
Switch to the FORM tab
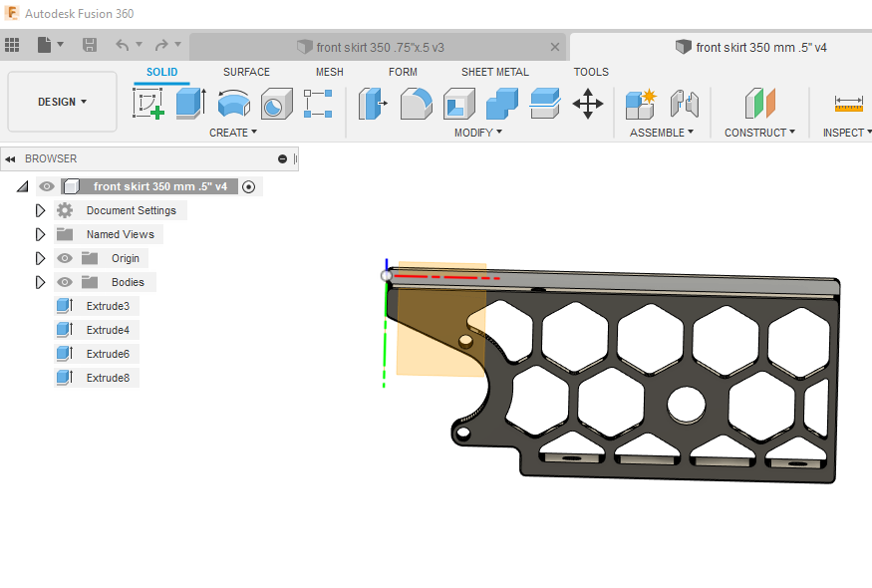click(403, 72)
